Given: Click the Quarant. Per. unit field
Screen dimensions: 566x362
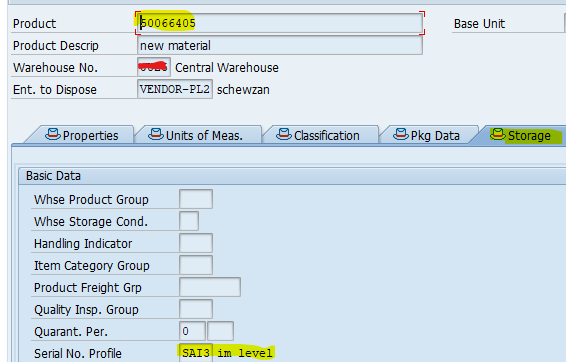Looking at the screenshot, I should point(221,331).
